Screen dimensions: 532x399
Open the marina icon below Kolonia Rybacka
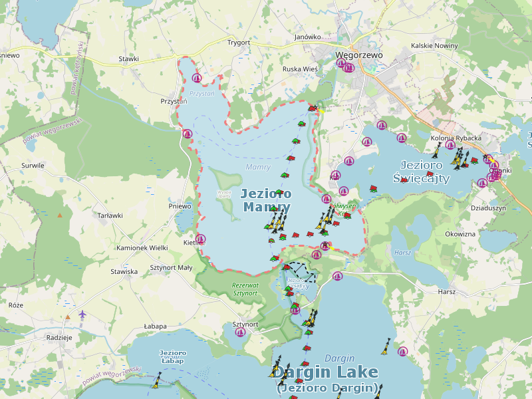450,146
